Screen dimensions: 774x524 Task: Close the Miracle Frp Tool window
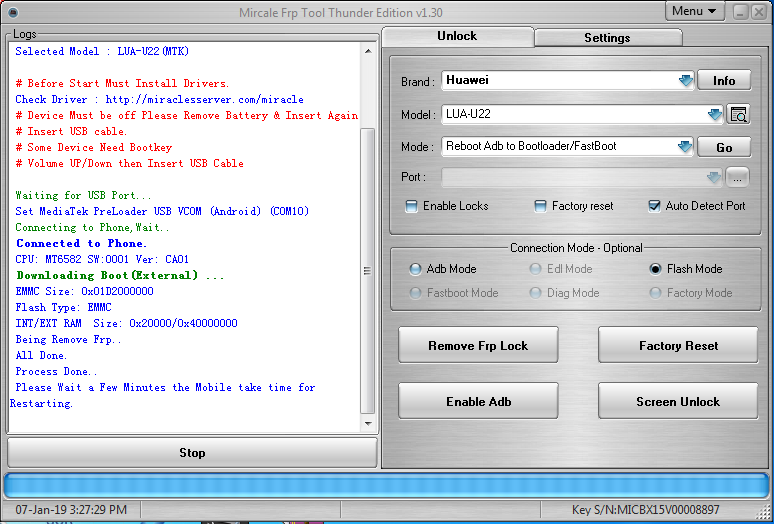[x=759, y=11]
